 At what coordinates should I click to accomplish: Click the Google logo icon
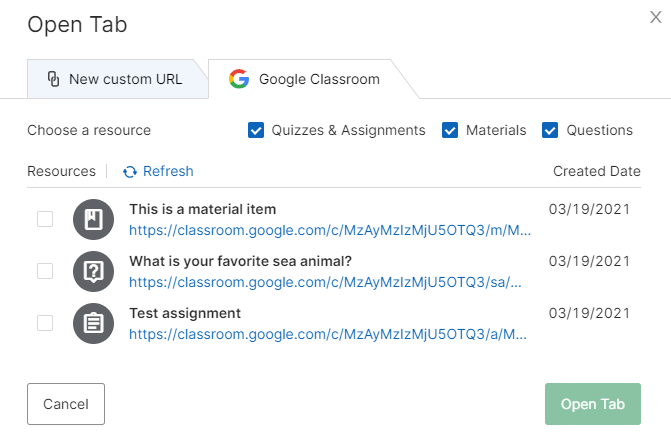[x=238, y=79]
